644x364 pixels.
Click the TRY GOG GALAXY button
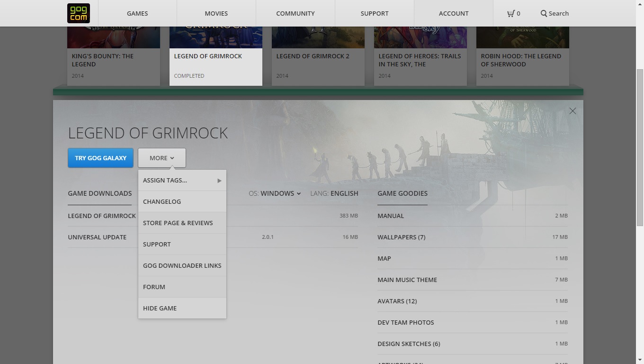(100, 158)
